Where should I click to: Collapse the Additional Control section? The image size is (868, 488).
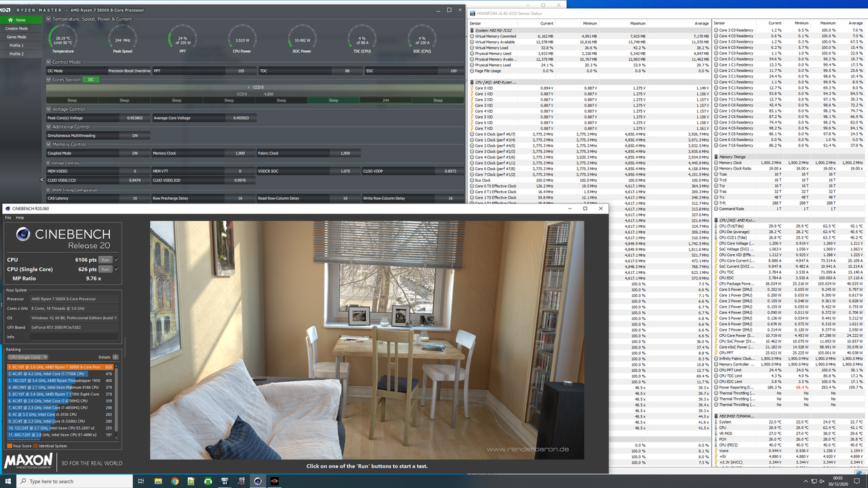point(49,127)
